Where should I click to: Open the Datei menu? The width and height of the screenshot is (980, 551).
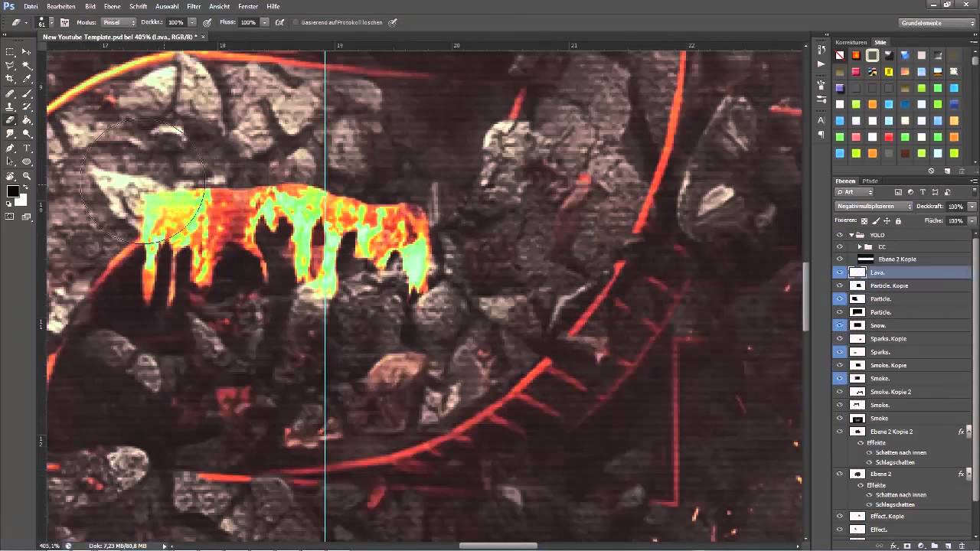click(x=31, y=6)
